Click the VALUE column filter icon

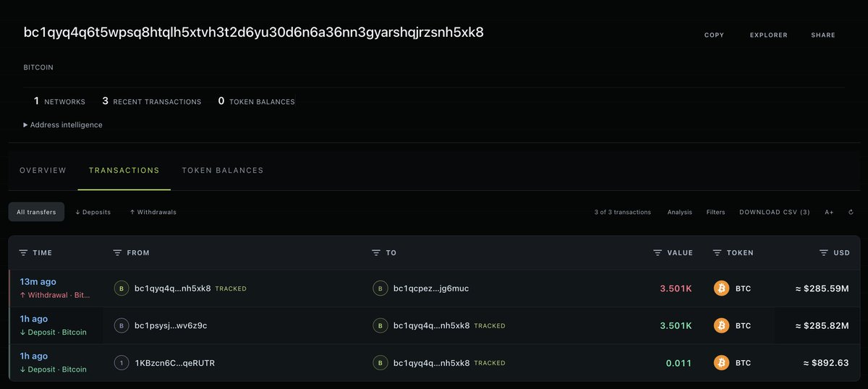click(658, 253)
